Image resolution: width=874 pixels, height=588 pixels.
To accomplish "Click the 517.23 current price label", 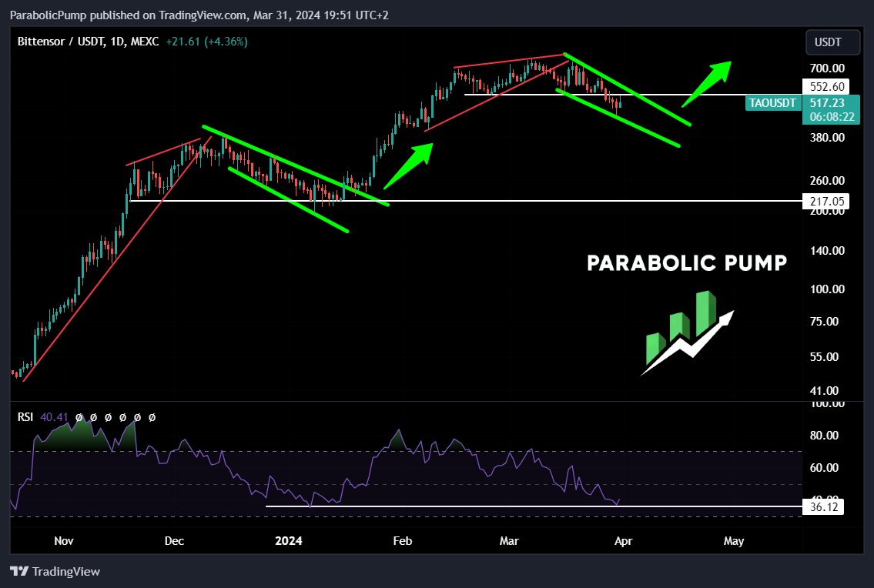I will tap(827, 102).
